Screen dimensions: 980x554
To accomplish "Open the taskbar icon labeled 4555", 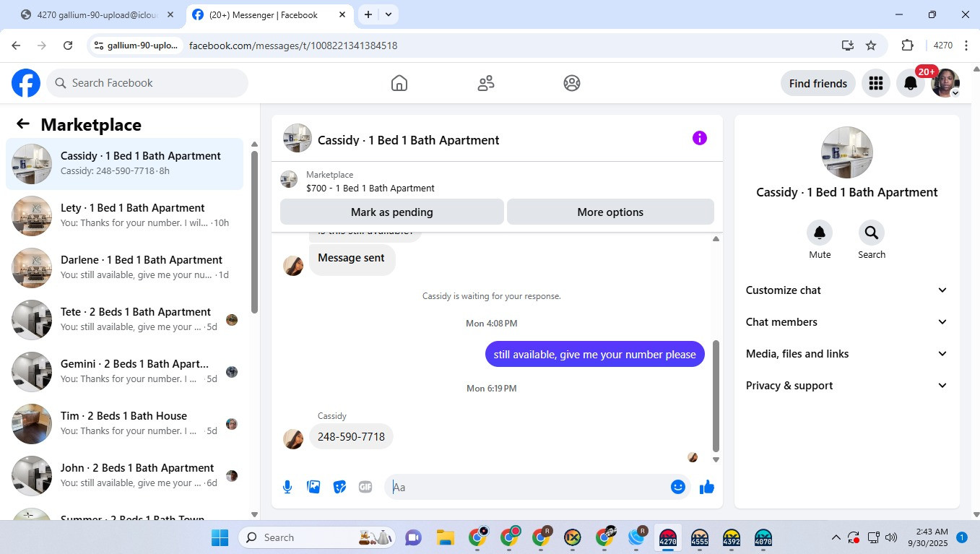I will [700, 538].
